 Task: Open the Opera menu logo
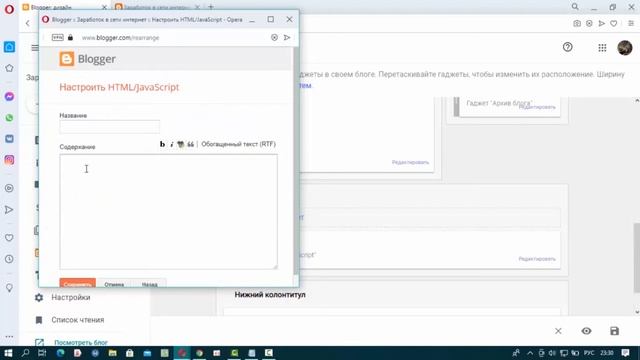pyautogui.click(x=9, y=9)
